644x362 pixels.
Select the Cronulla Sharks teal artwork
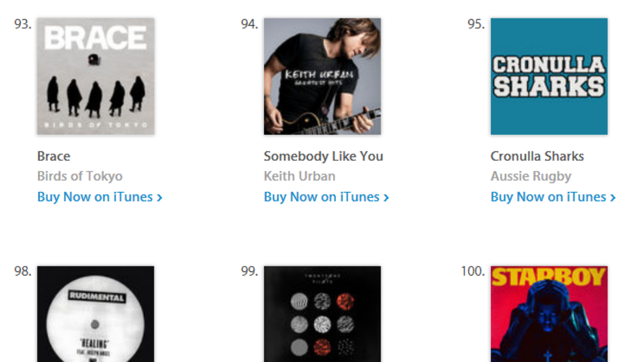[x=549, y=76]
